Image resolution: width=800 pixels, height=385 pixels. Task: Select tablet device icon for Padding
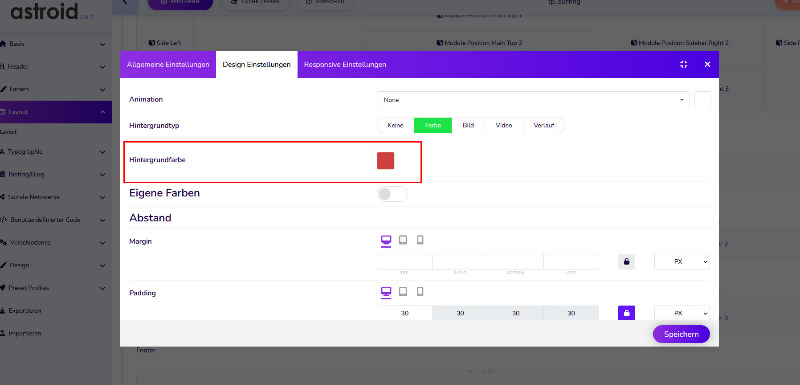(403, 292)
